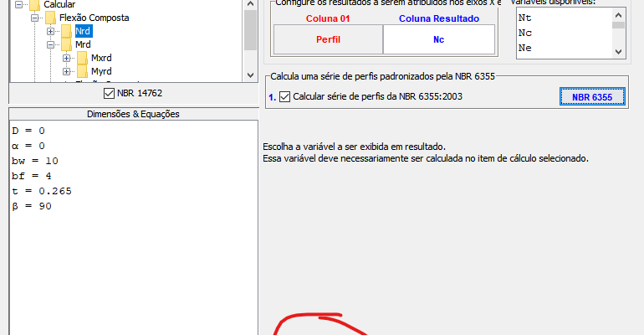Select the Mxrd tree item label
644x335 pixels.
click(x=101, y=58)
